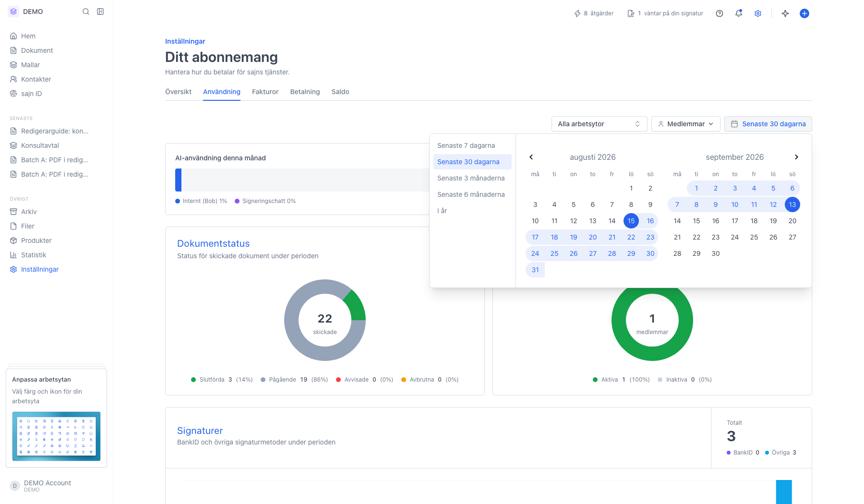Open Konsultavtal recent item

click(x=57, y=145)
